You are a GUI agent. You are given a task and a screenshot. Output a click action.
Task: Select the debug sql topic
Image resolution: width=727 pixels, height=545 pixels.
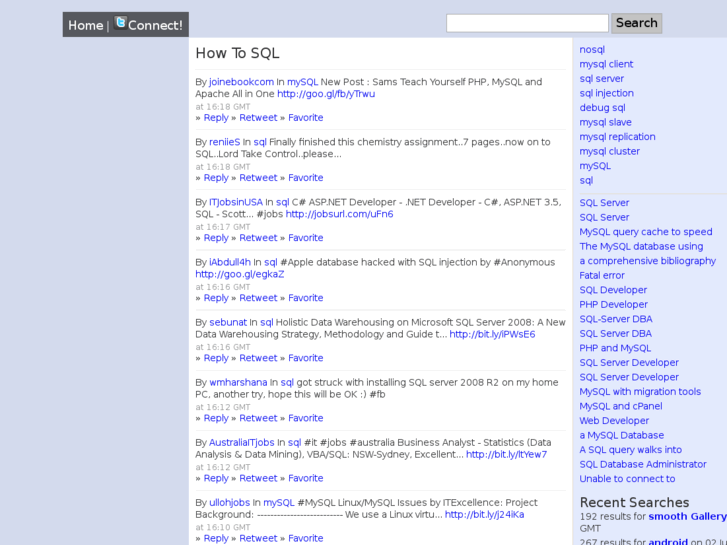pyautogui.click(x=602, y=108)
